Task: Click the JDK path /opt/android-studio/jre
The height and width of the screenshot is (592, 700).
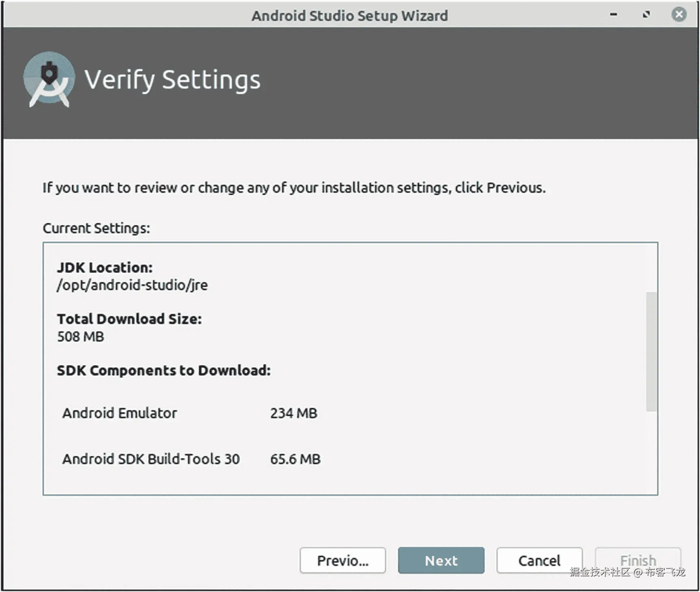Action: point(132,285)
